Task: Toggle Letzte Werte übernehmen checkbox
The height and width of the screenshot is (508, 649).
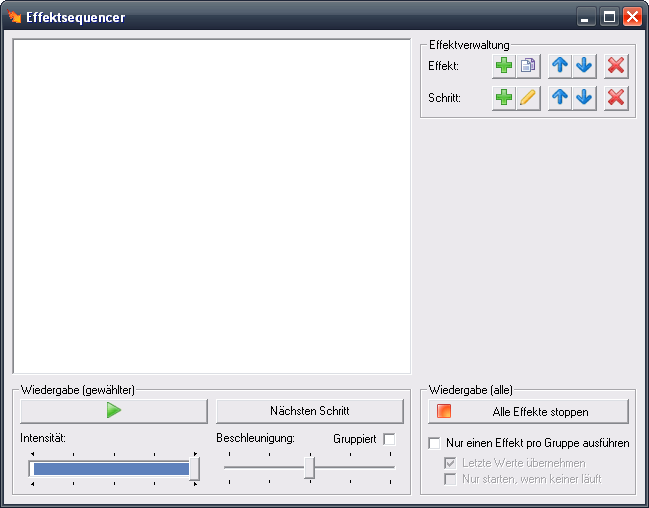Action: pos(450,463)
